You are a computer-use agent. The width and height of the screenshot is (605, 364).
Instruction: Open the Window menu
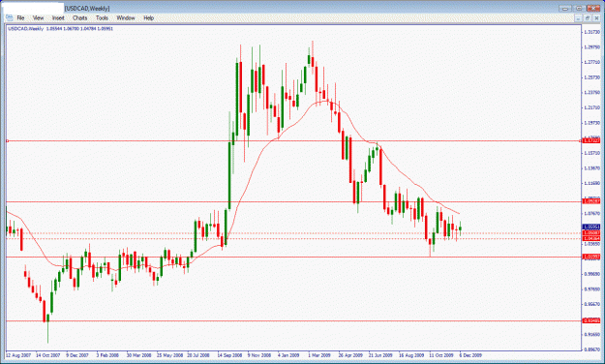pyautogui.click(x=126, y=18)
